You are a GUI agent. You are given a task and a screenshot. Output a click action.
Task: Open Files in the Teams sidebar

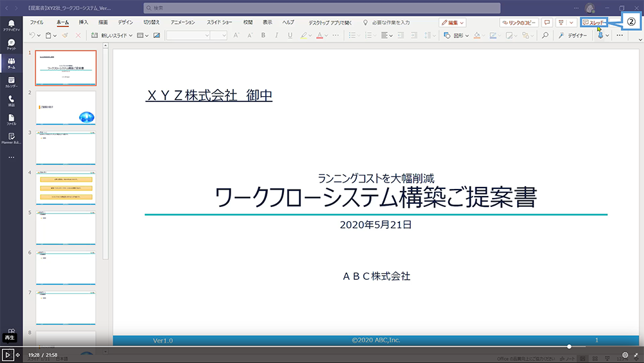click(x=11, y=119)
